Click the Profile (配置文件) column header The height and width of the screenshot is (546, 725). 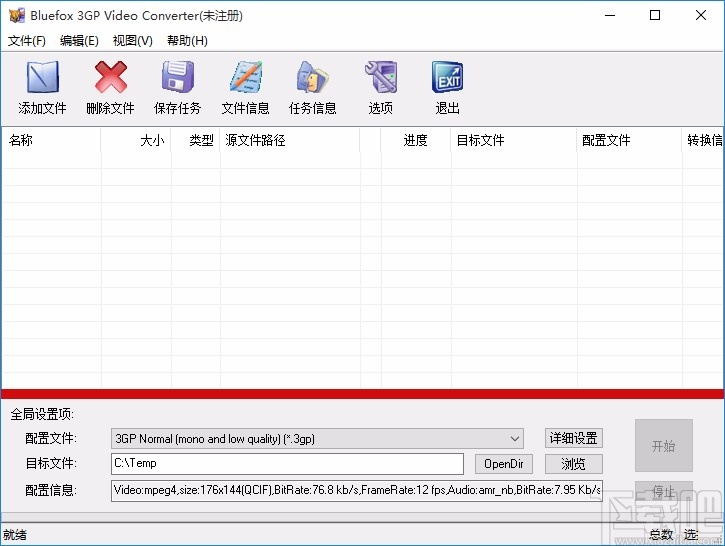(629, 140)
